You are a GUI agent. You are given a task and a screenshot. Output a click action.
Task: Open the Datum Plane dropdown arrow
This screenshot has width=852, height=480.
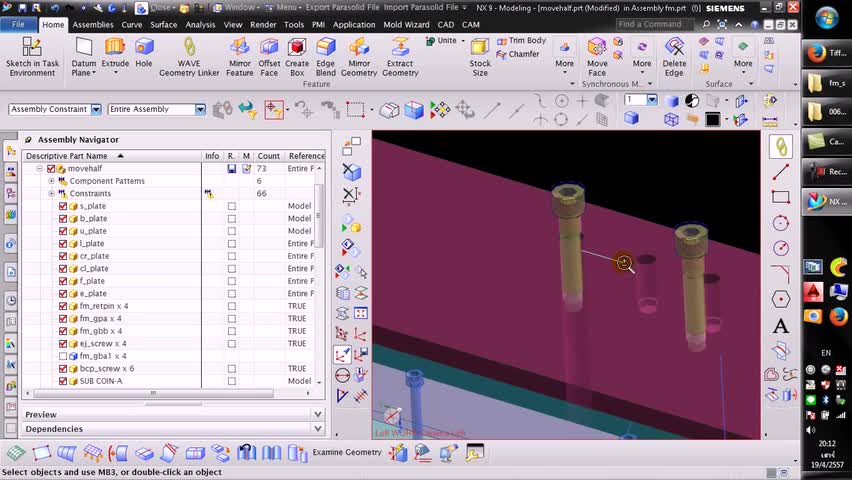tap(93, 73)
